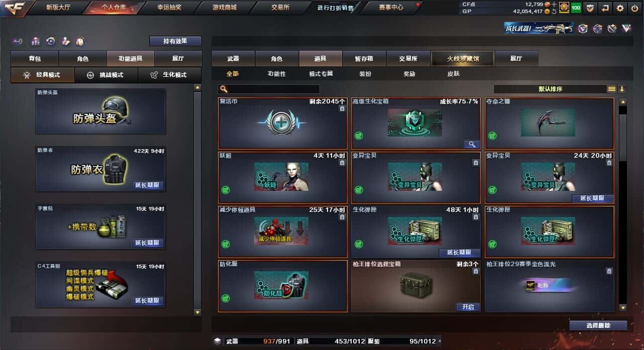644x350 pixels.
Task: Switch to the 火线珍藏馆 tab
Action: pos(463,59)
